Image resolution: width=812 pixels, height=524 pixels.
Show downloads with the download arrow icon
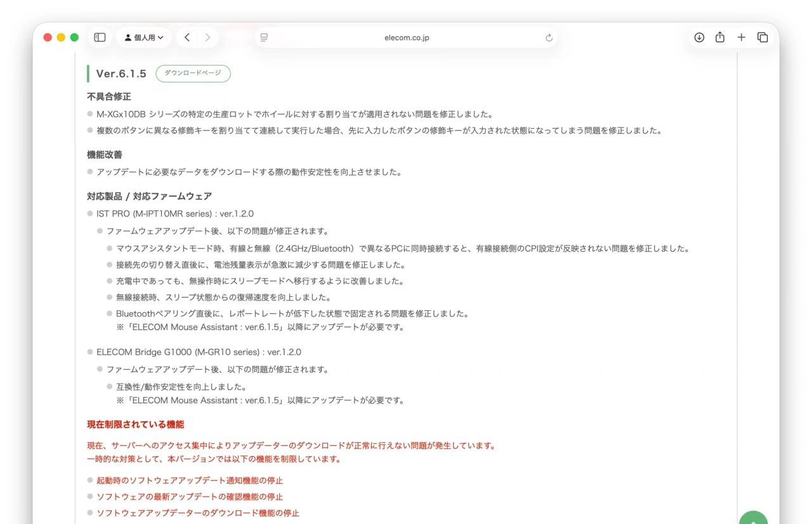(x=699, y=37)
